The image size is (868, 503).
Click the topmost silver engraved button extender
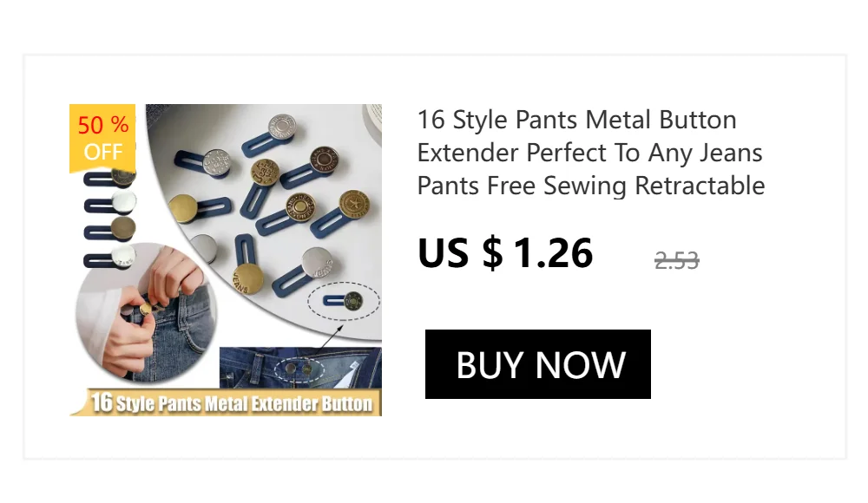(x=270, y=135)
